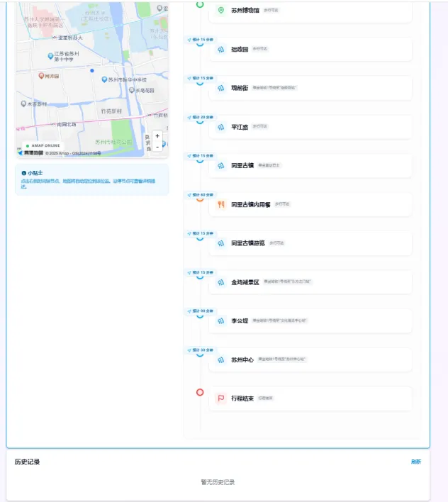The height and width of the screenshot is (502, 448).
Task: Click the 小贴士 tip heading
Action: [35, 173]
